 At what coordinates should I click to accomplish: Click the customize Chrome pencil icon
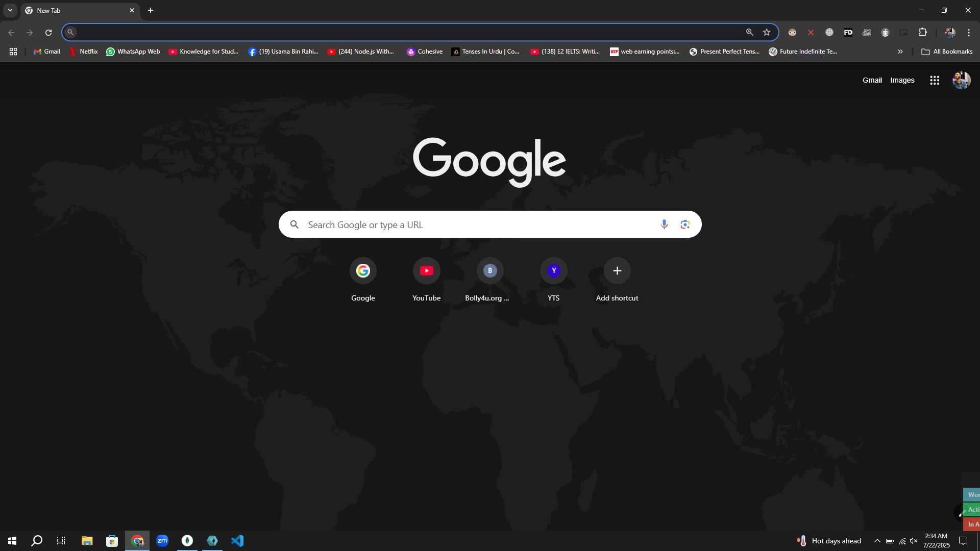(959, 513)
